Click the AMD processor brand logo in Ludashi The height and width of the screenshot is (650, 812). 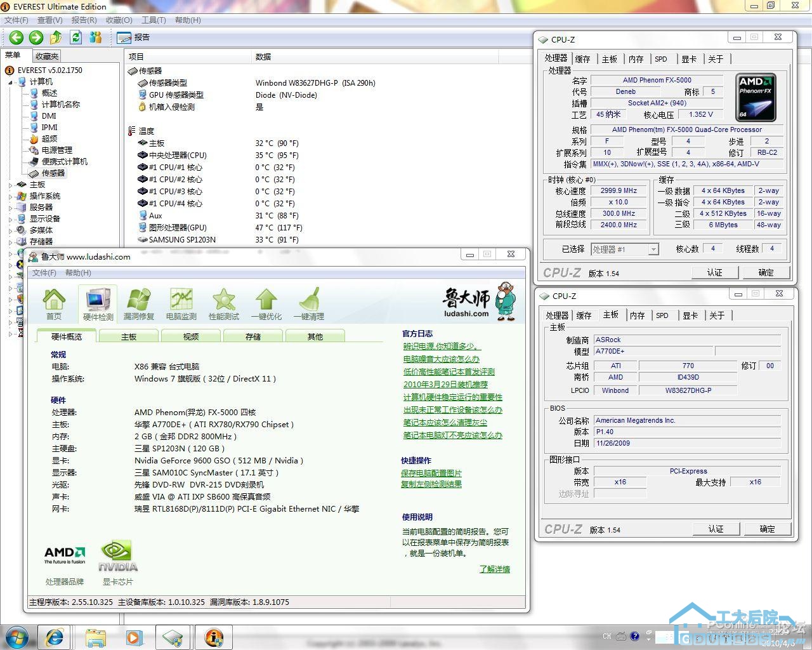(x=65, y=555)
